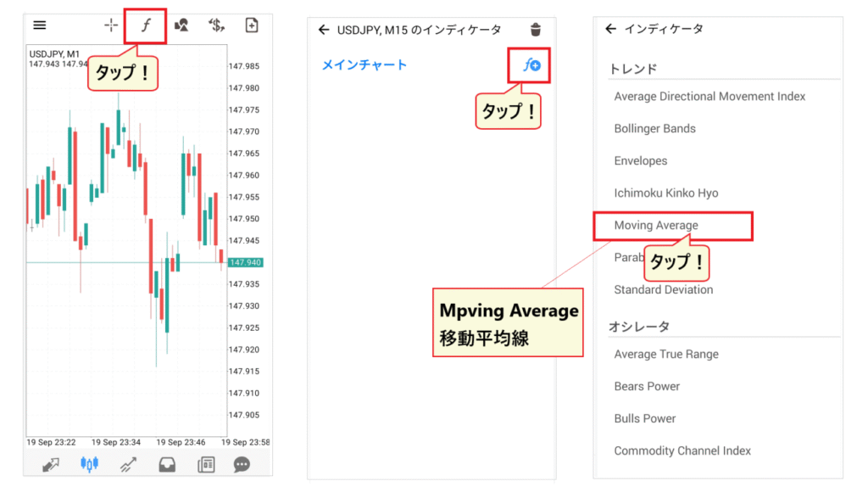Go back from the インディケータ list

(610, 29)
